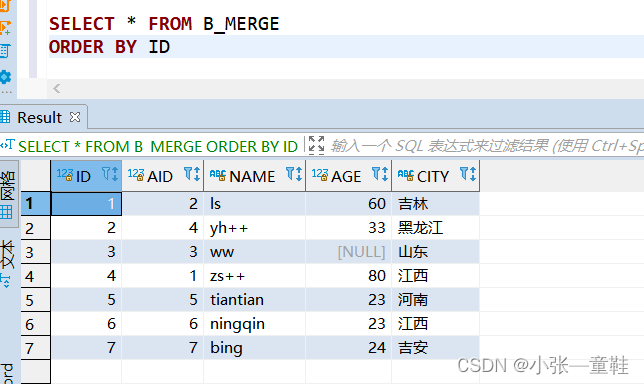644x384 pixels.
Task: Select the CITY column header
Action: pos(435,176)
